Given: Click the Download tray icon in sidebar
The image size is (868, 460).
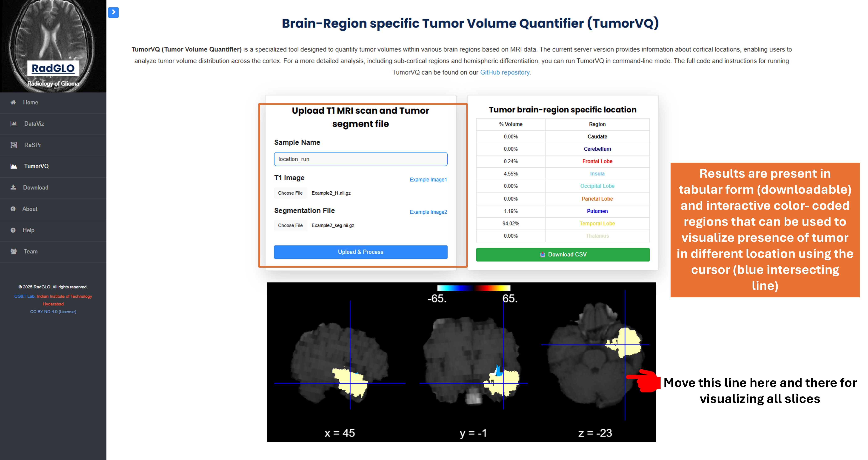Looking at the screenshot, I should tap(13, 187).
